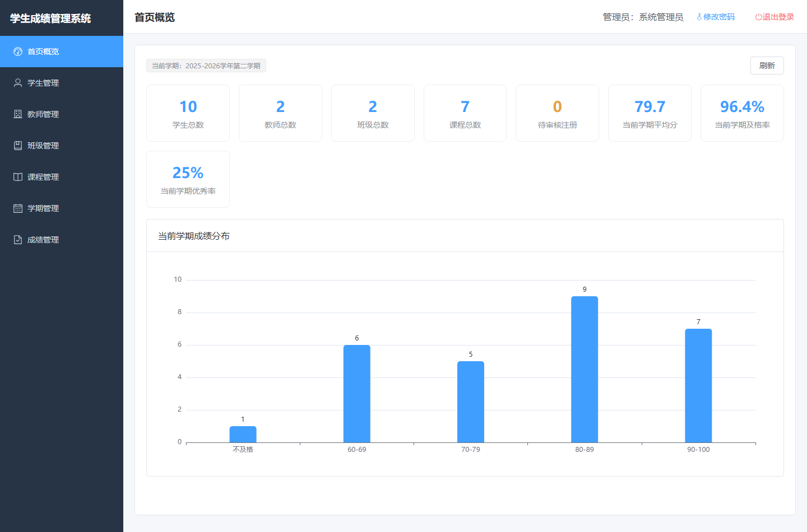807x532 pixels.
Task: Click the 首页概览 page heading
Action: [155, 17]
